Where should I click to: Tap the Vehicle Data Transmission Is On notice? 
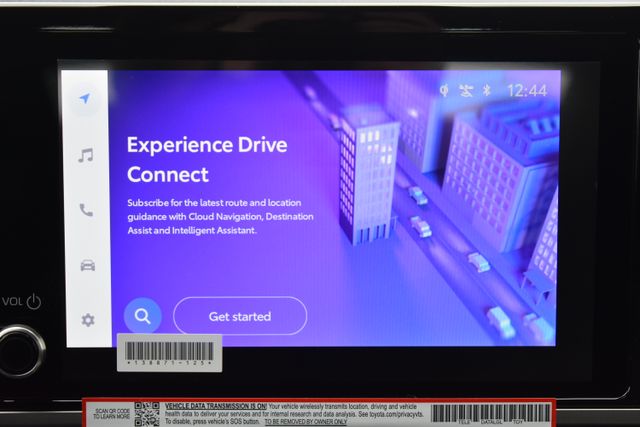tap(215, 406)
